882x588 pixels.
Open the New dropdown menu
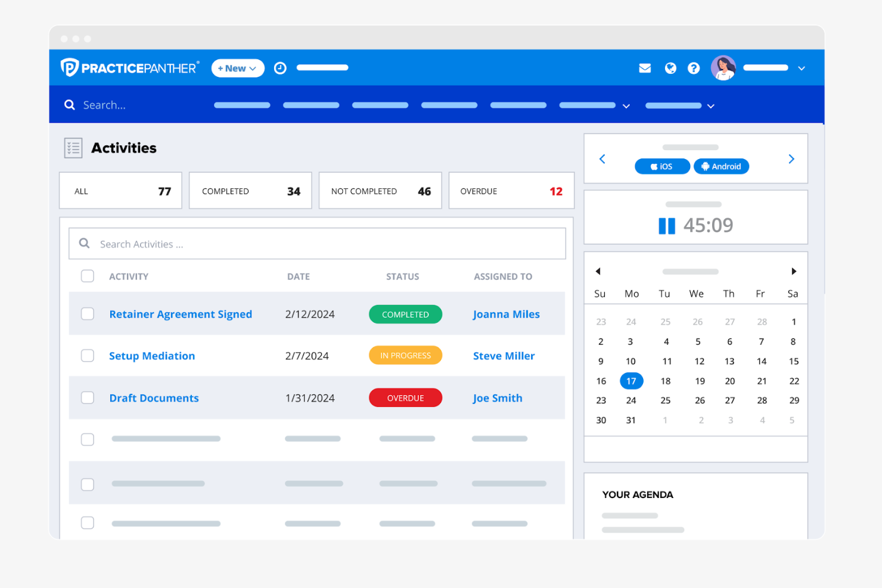237,68
